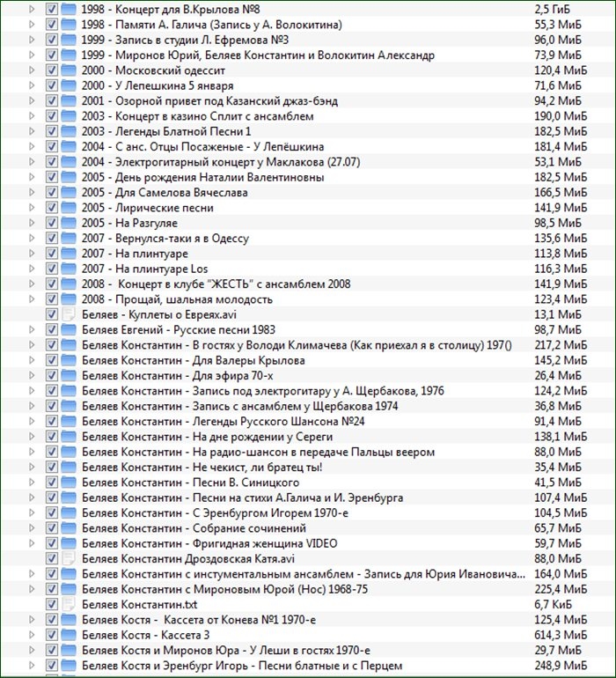Click file icon of 'Беляев Константин.txt'
This screenshot has height=678, width=616.
pos(69,604)
